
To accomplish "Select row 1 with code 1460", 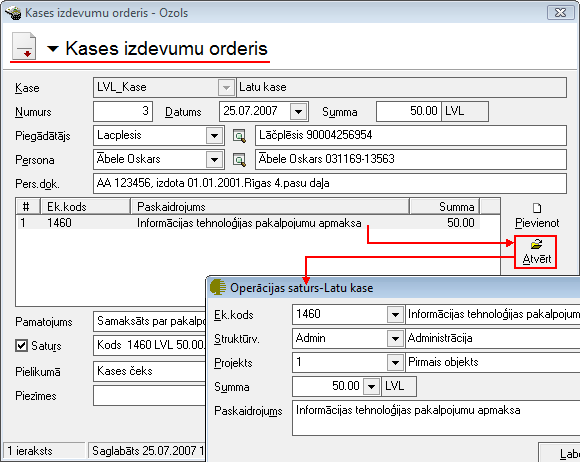I will 248,223.
